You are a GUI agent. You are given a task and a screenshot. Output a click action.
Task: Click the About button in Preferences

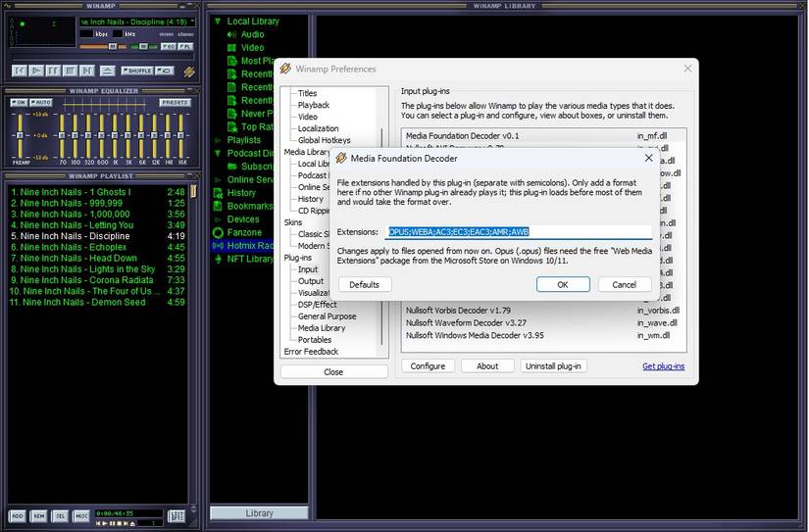point(487,366)
